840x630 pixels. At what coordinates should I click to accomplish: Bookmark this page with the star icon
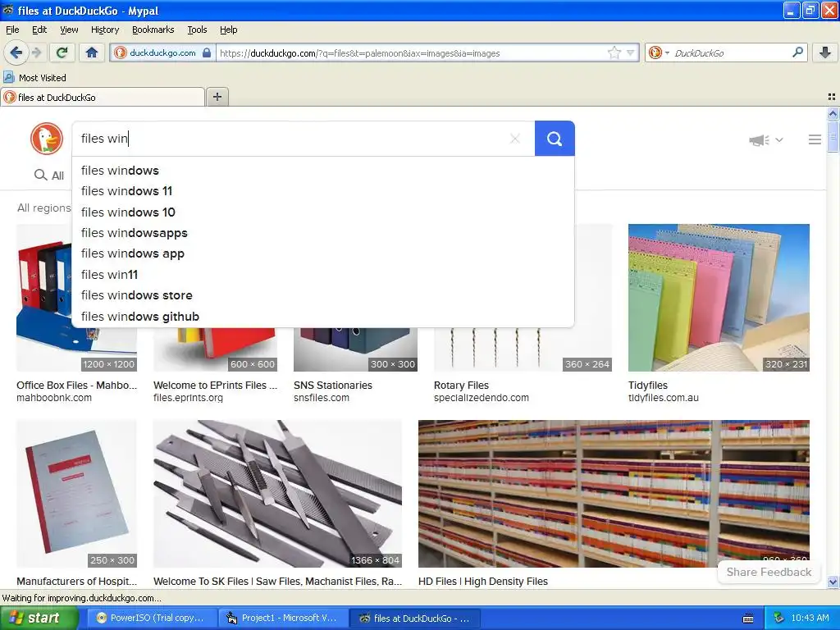click(x=614, y=52)
